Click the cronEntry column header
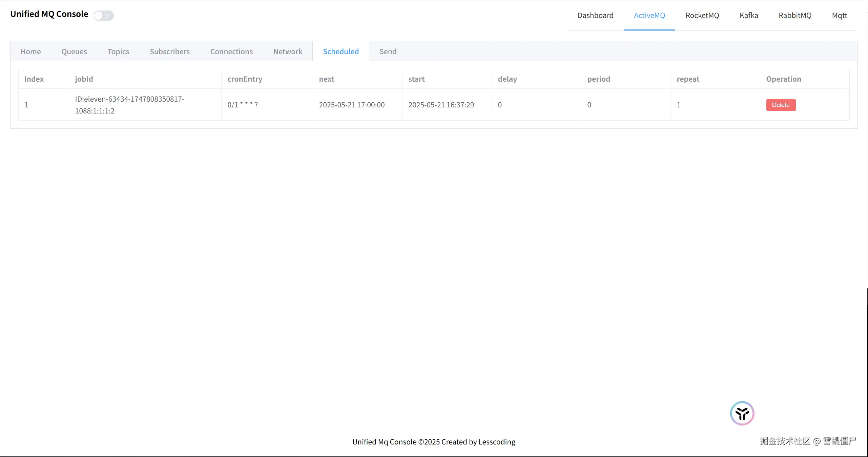This screenshot has height=457, width=868. point(245,79)
